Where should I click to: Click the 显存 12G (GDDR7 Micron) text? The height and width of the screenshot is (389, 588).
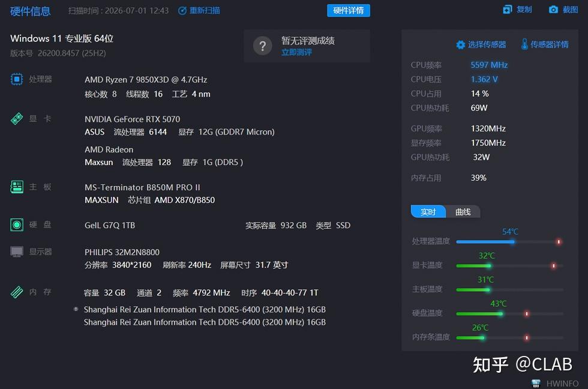coord(226,132)
